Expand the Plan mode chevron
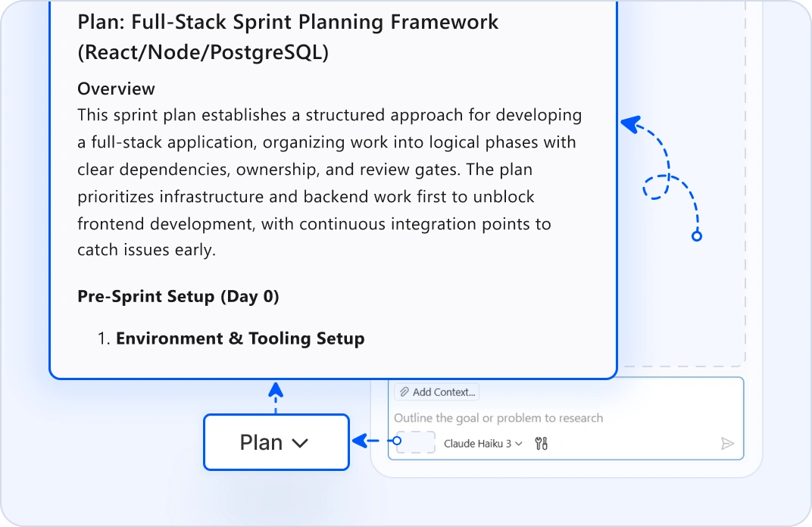 [300, 443]
